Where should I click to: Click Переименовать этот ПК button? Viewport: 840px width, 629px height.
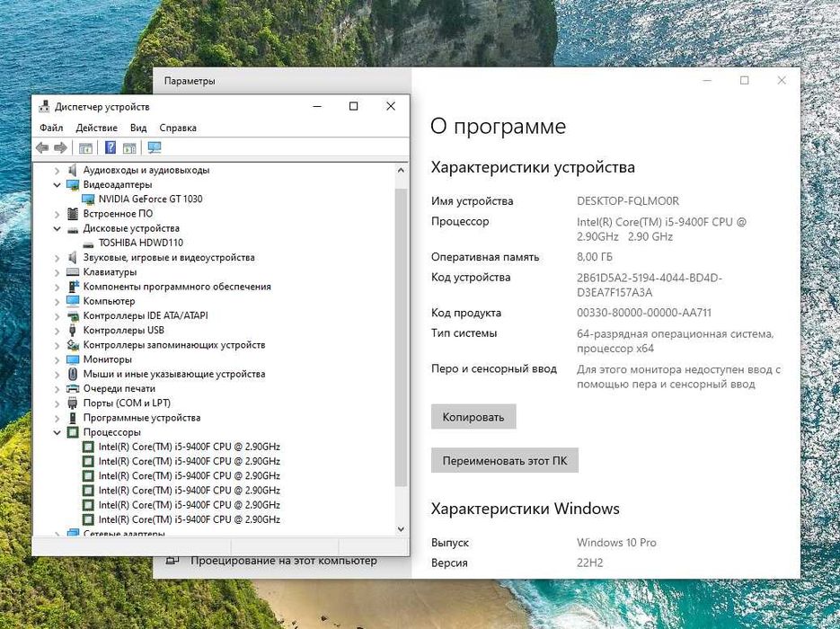tap(505, 460)
